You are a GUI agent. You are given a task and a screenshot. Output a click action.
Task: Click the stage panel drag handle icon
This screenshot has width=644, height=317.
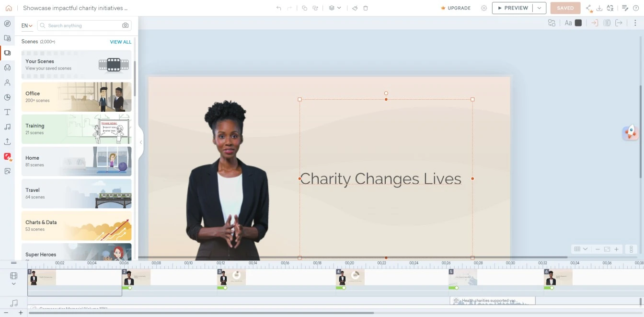click(x=632, y=249)
